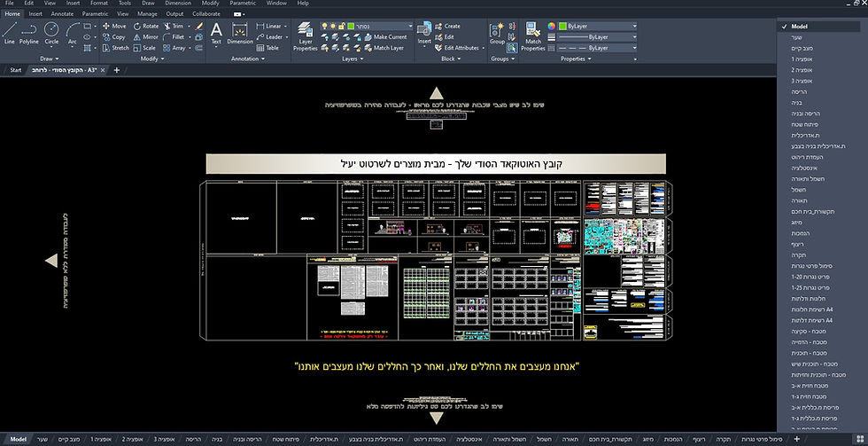Expand the Properties panel title

[x=576, y=59]
